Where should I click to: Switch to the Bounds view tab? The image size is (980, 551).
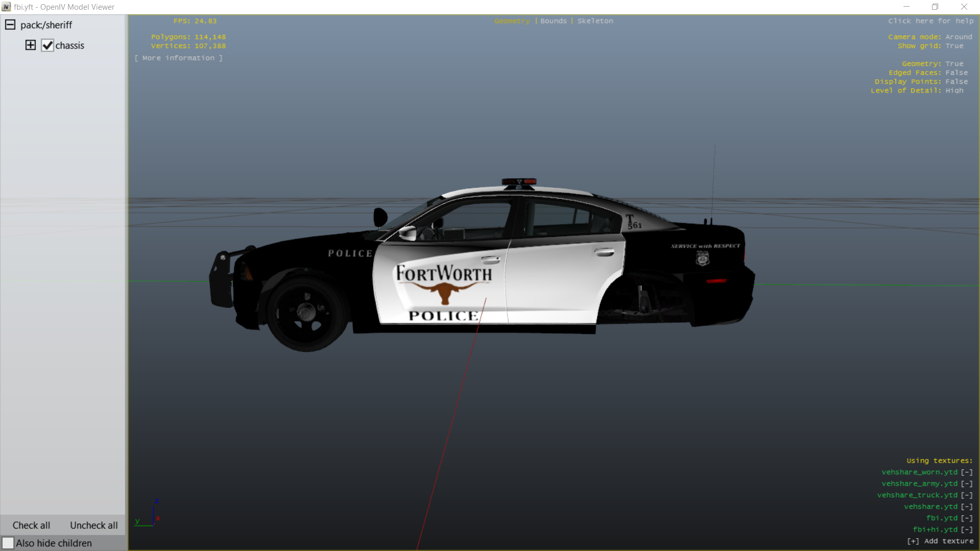click(x=553, y=21)
